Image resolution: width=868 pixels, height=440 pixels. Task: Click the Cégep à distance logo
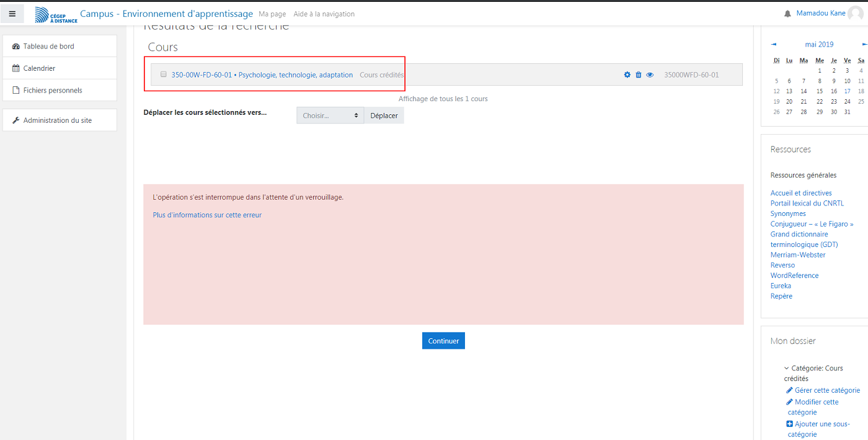coord(56,14)
